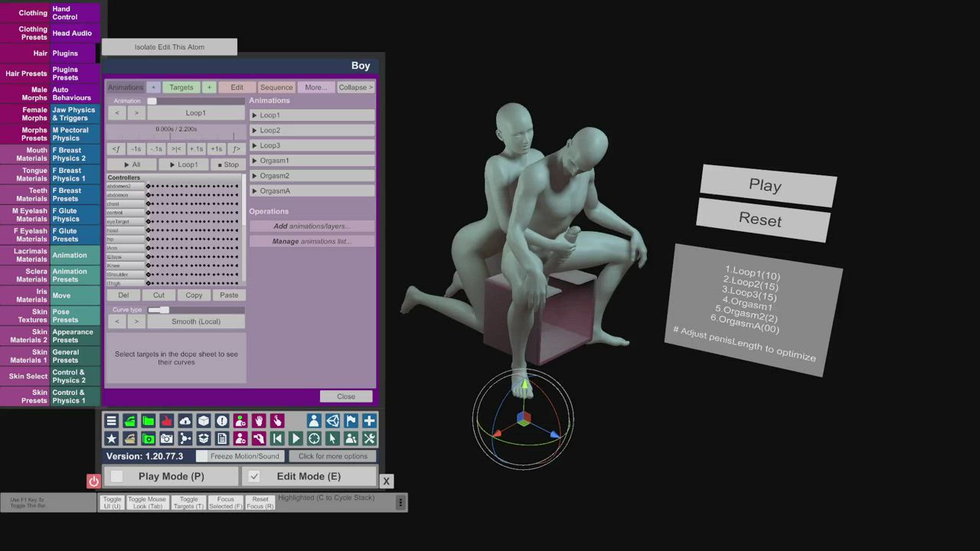Expand the Loop1 animation entry

(x=312, y=116)
